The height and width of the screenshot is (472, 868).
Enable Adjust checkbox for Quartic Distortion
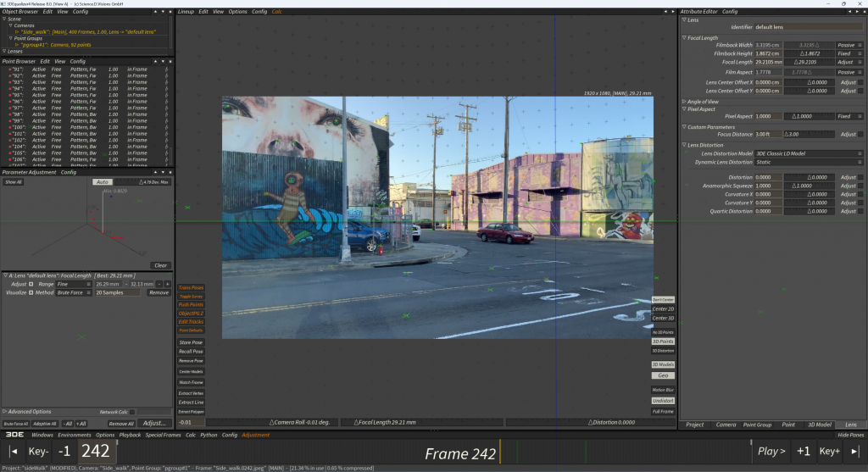860,211
